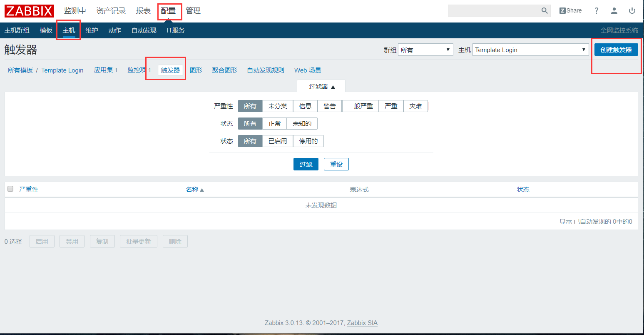Select severity 一般严重
The image size is (644, 335).
[361, 106]
